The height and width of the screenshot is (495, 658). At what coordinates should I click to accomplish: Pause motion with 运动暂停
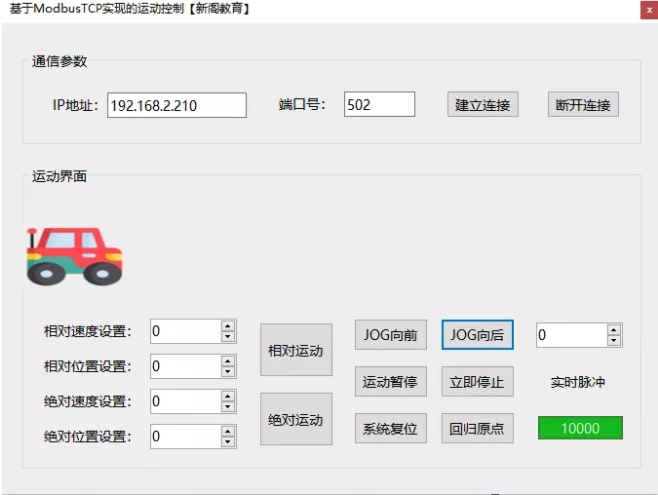391,382
